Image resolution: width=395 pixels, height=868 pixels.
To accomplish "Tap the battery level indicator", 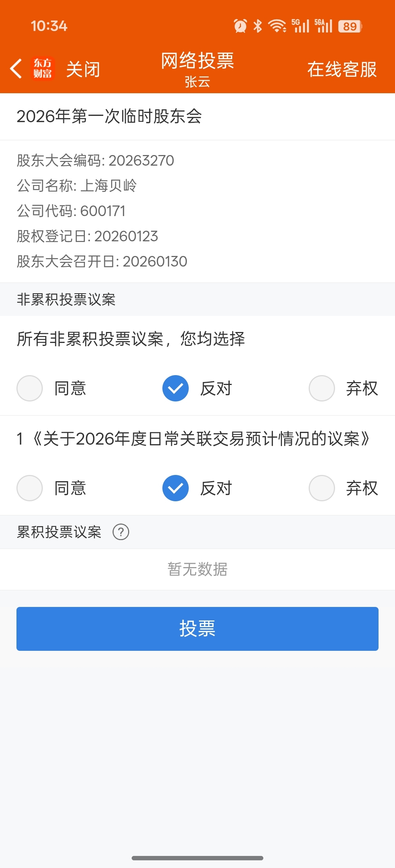I will [350, 26].
